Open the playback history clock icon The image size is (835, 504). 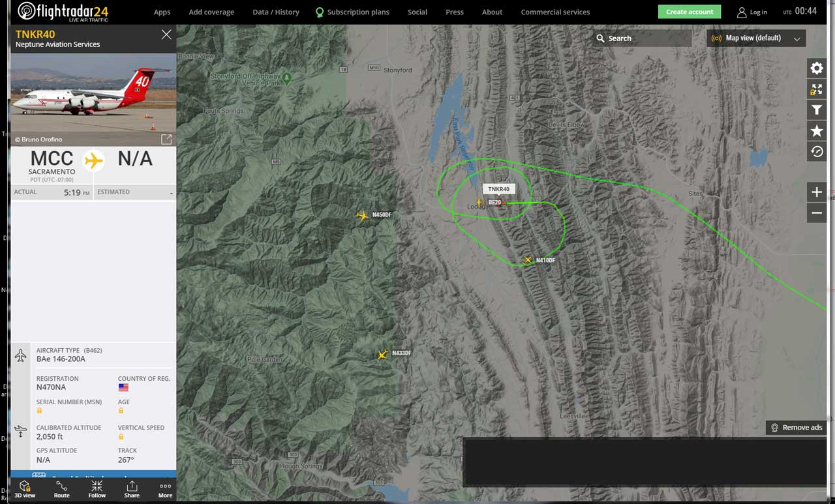817,152
